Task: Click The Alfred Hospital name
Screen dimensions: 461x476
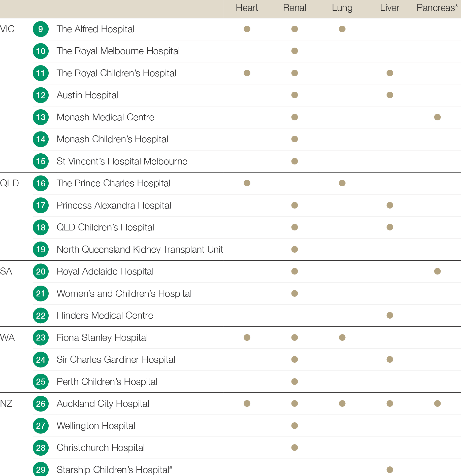Action: coord(95,29)
